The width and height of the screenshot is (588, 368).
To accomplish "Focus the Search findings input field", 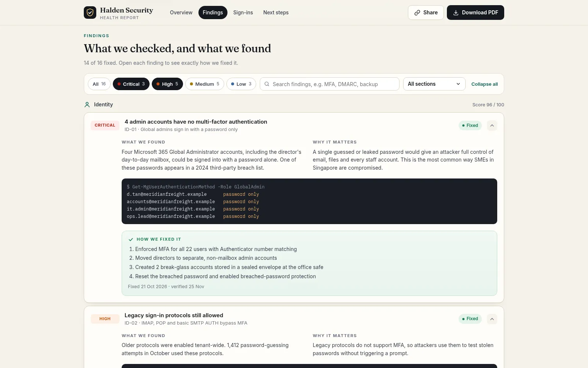I will click(x=330, y=84).
